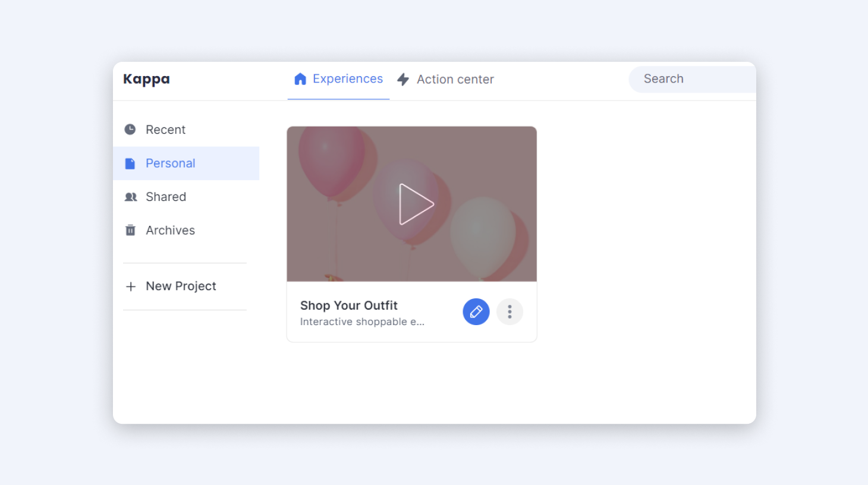Create a New Project via its label

[181, 286]
